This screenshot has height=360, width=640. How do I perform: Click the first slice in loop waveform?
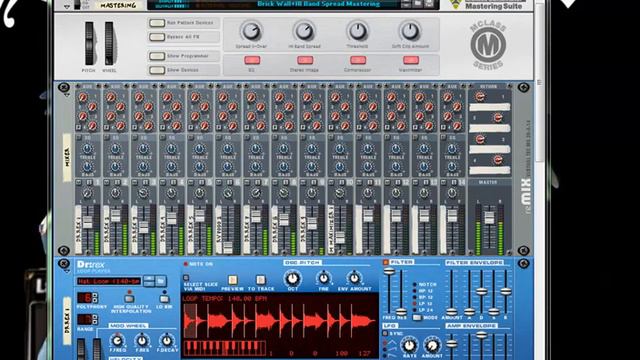(x=190, y=321)
